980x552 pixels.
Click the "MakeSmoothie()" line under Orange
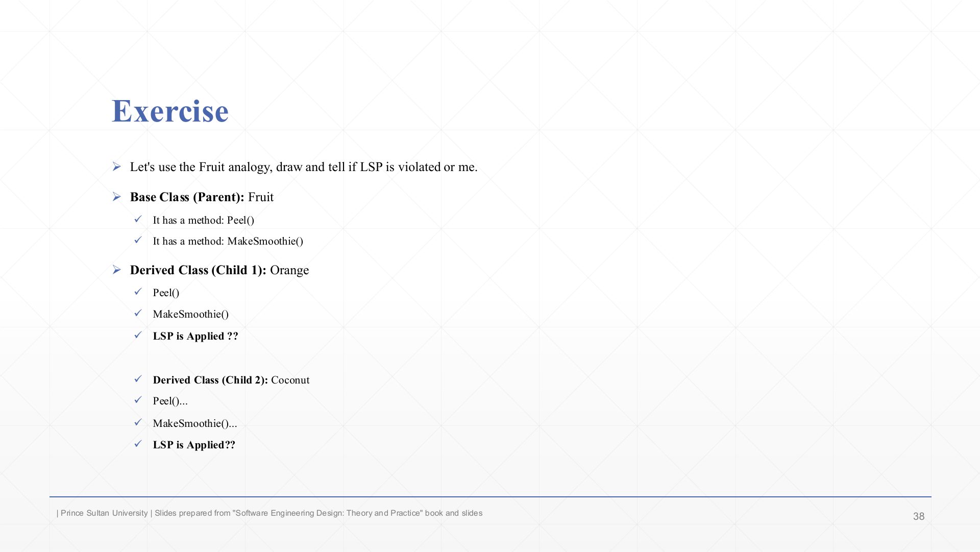click(190, 314)
